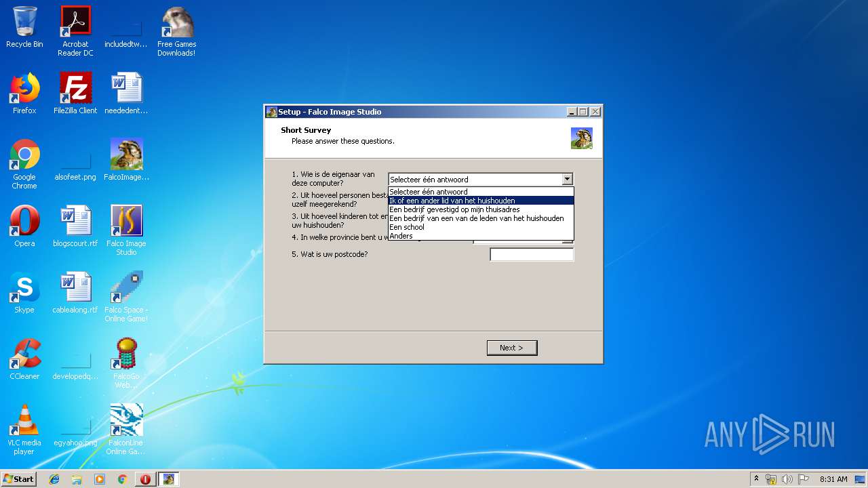Click the taskbar clock showing 8:31 AM

click(x=833, y=479)
